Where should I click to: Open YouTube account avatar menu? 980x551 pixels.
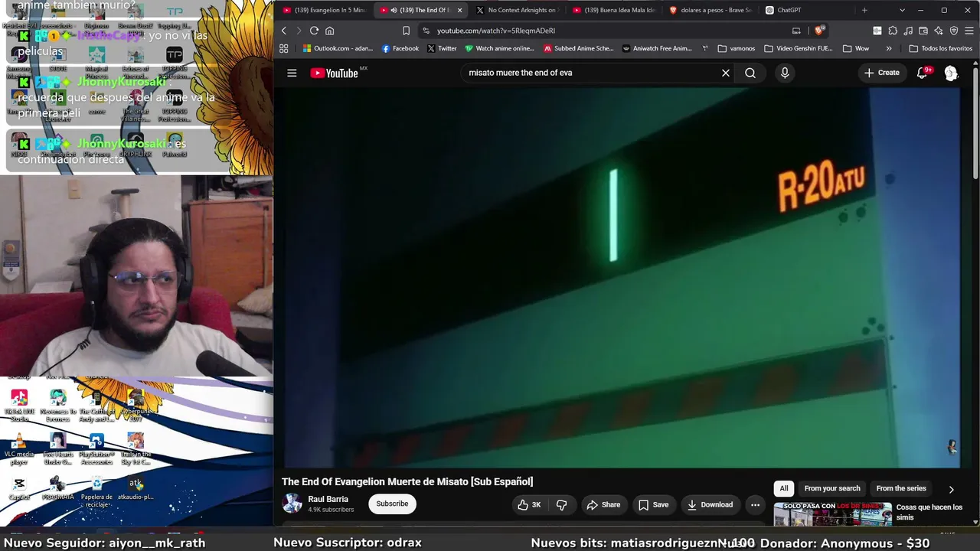(951, 73)
